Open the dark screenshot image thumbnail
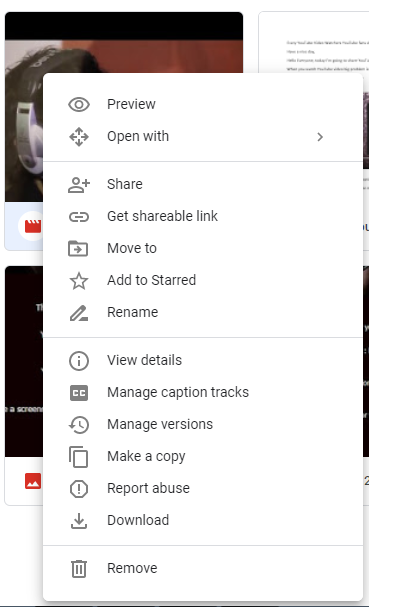 click(24, 361)
